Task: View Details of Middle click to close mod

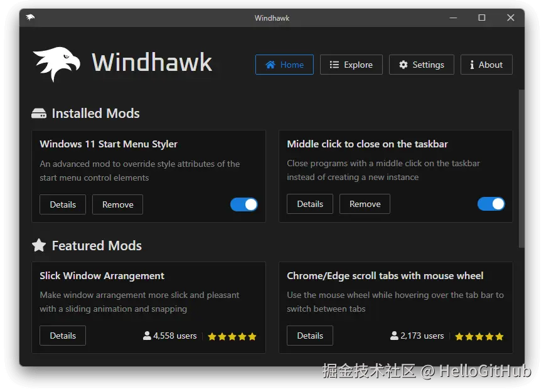Action: (310, 204)
